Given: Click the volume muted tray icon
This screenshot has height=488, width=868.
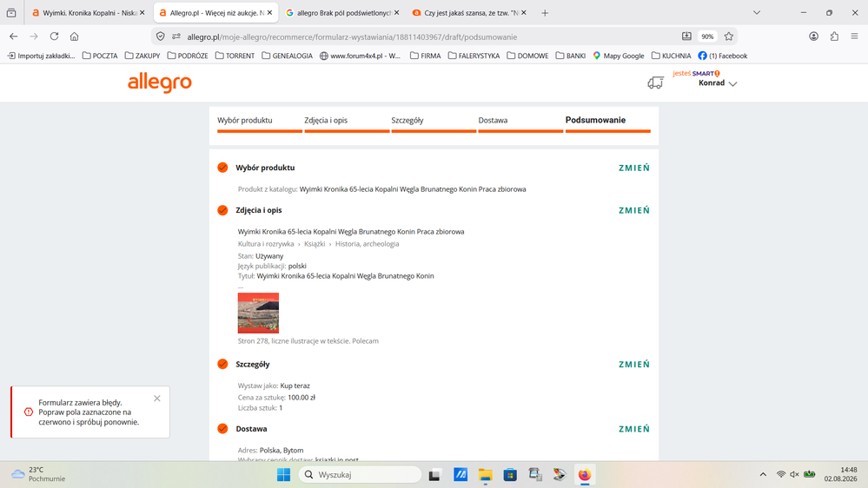Looking at the screenshot, I should coord(794,475).
